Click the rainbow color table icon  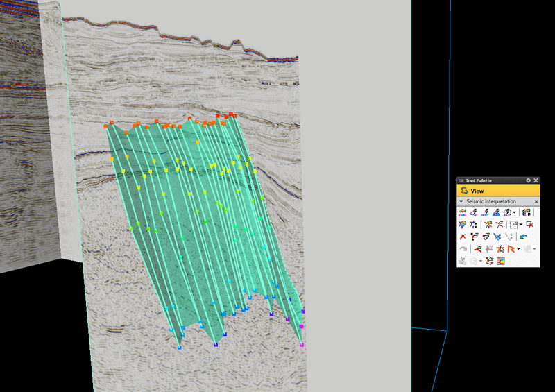click(x=500, y=262)
